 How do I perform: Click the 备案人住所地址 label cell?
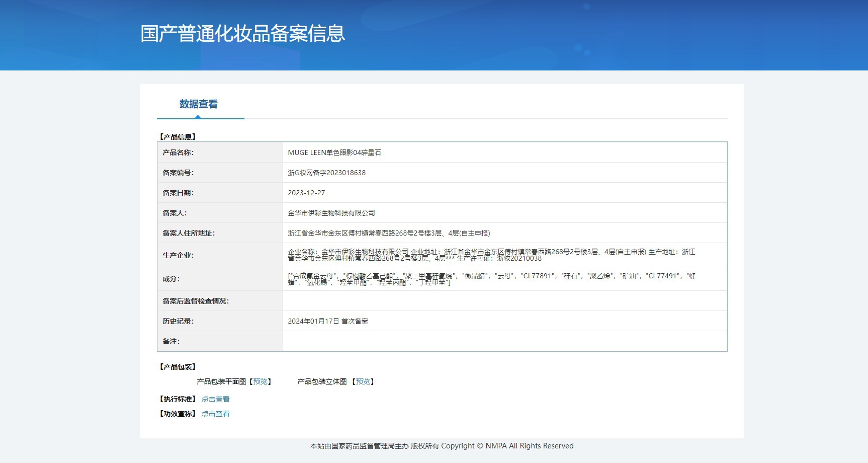pyautogui.click(x=220, y=233)
